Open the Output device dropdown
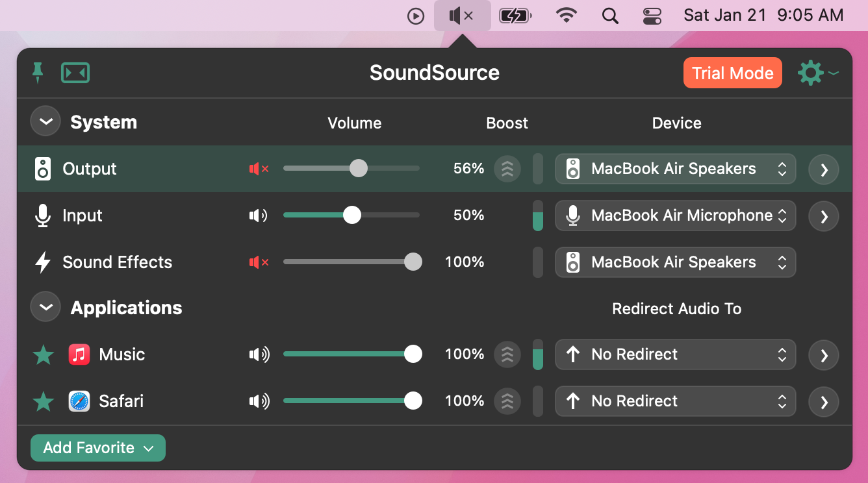The image size is (868, 483). (x=676, y=169)
